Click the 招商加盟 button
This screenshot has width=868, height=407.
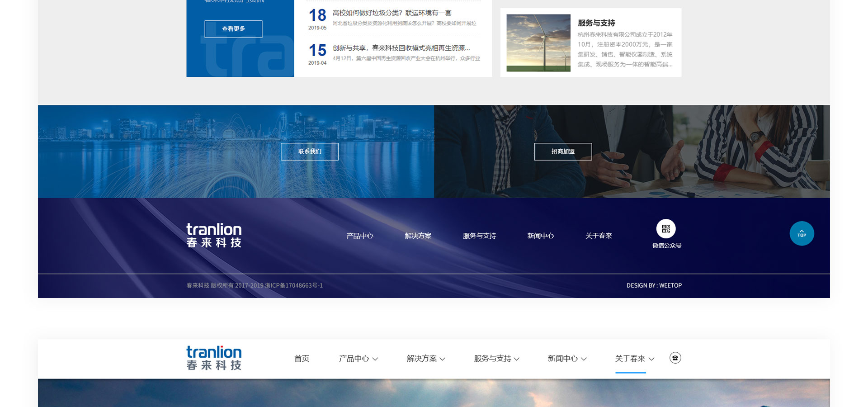[x=563, y=151]
